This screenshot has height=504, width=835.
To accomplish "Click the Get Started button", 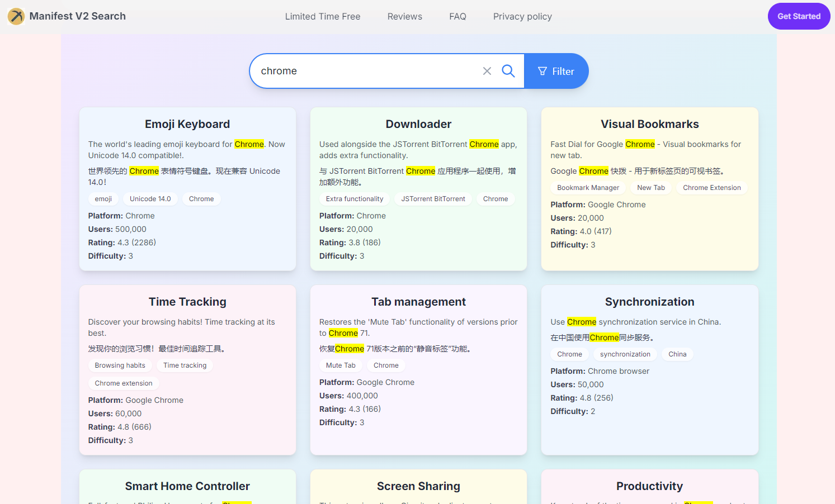I will 799,16.
